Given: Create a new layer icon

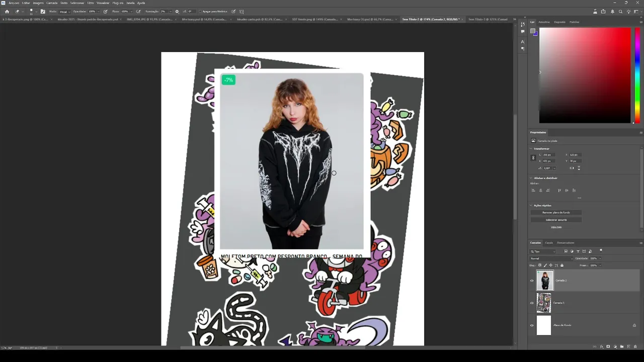Looking at the screenshot, I should pos(628,346).
